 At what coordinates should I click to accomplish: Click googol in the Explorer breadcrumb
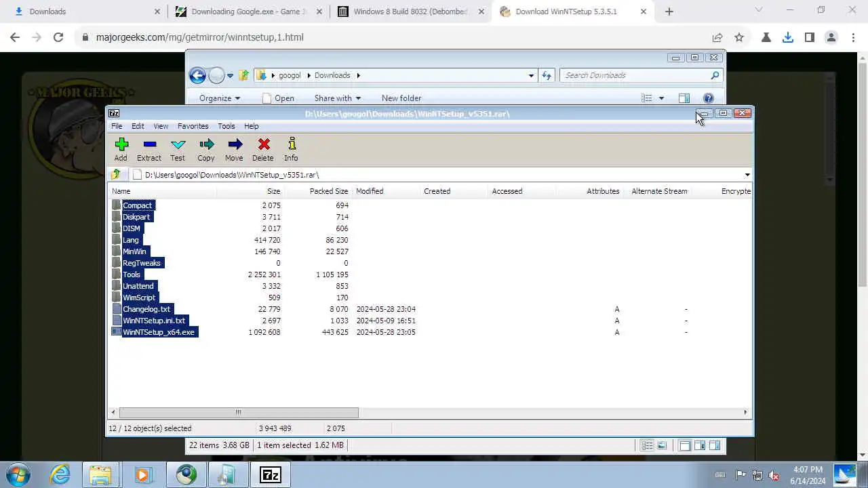click(290, 75)
